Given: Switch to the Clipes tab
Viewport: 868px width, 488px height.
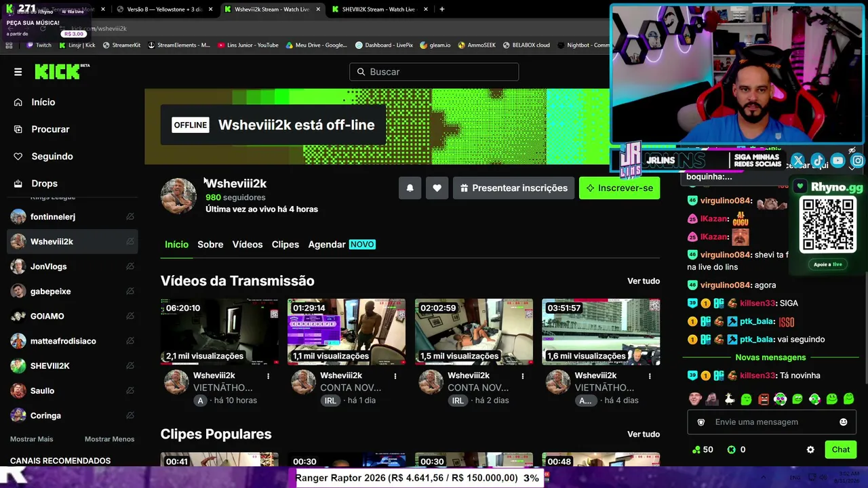Looking at the screenshot, I should click(285, 245).
